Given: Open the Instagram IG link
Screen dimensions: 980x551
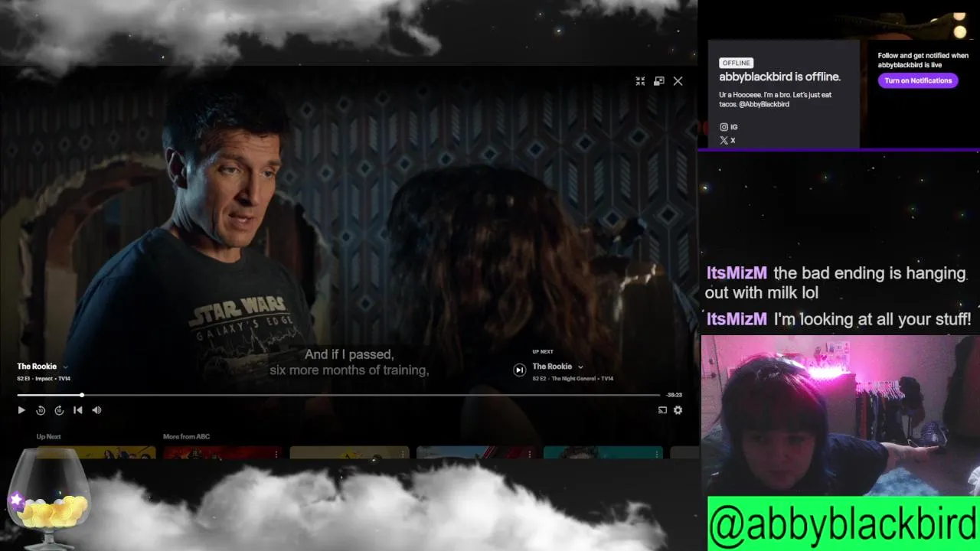Looking at the screenshot, I should [729, 127].
